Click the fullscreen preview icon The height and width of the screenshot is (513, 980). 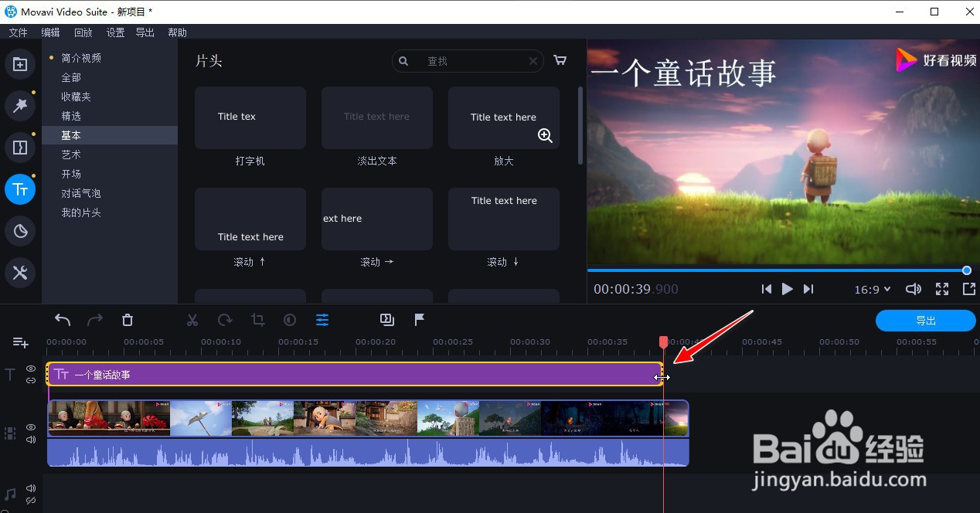coord(942,289)
